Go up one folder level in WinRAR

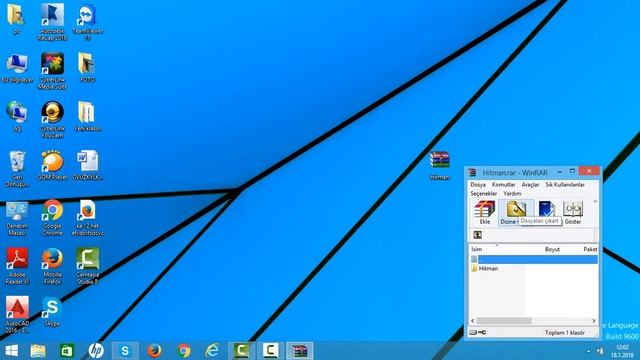click(477, 235)
